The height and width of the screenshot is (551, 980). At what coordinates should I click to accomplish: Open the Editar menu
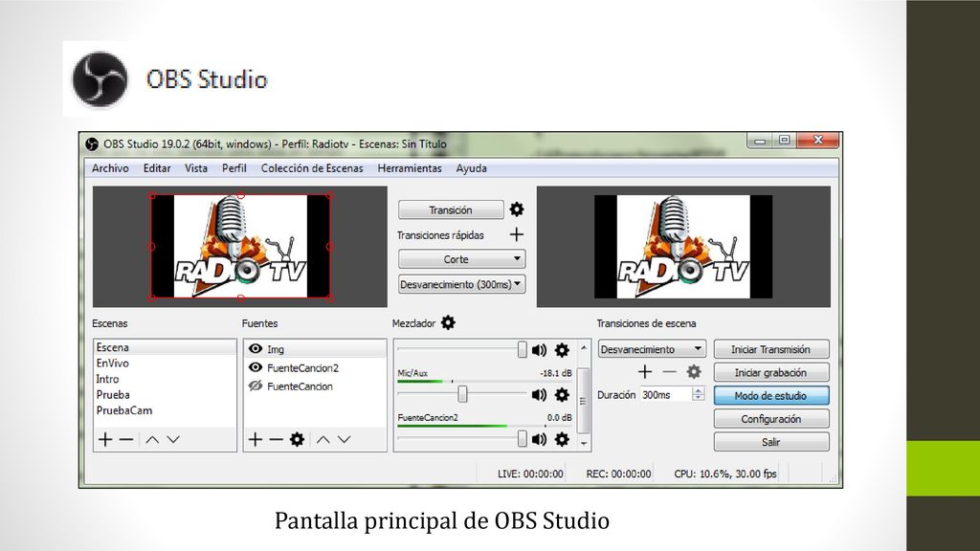pos(157,168)
